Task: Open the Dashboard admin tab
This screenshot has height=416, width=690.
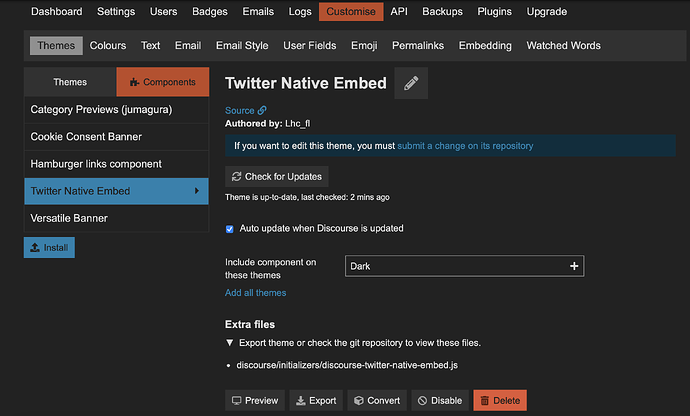Action: (57, 11)
